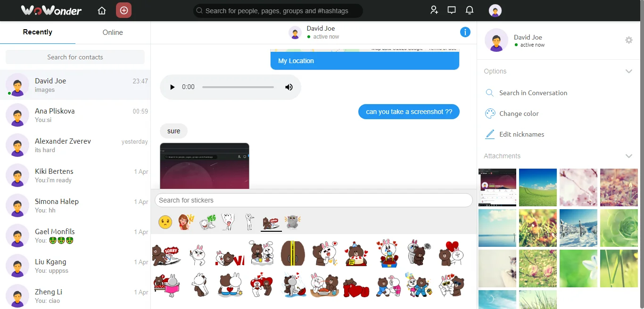644x309 pixels.
Task: Open friend requests icon in top bar
Action: click(434, 10)
